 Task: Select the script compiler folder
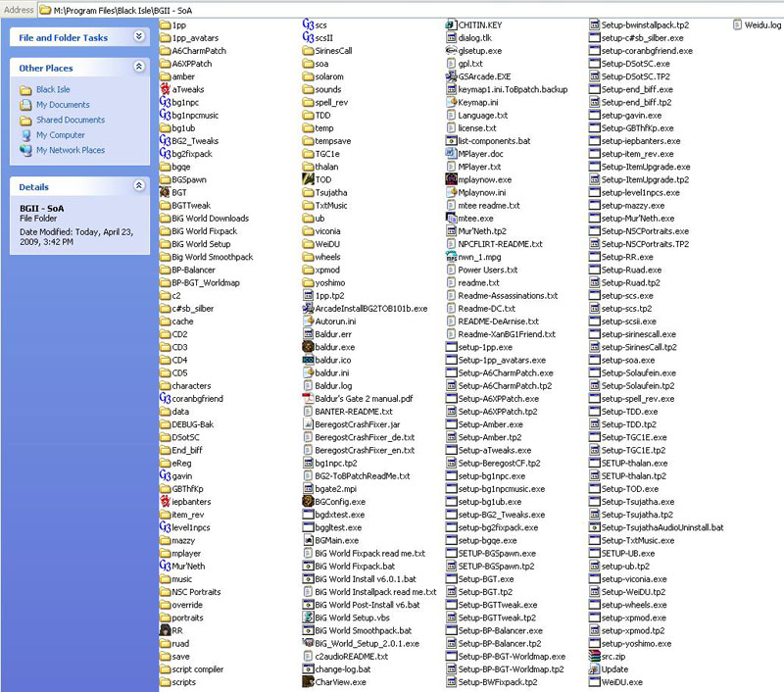192,669
